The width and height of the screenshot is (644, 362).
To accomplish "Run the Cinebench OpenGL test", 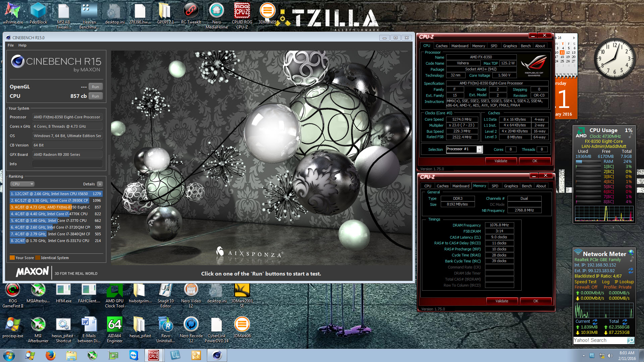I will click(95, 87).
